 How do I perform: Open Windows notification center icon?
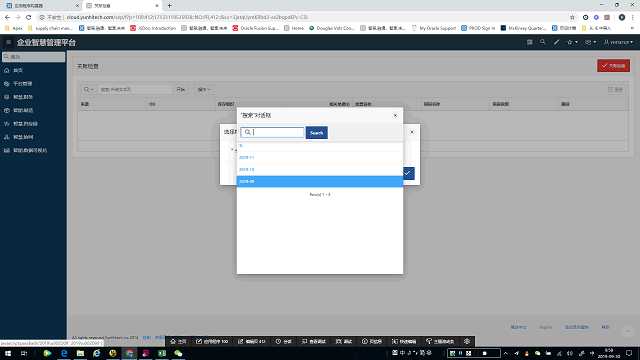(629, 353)
